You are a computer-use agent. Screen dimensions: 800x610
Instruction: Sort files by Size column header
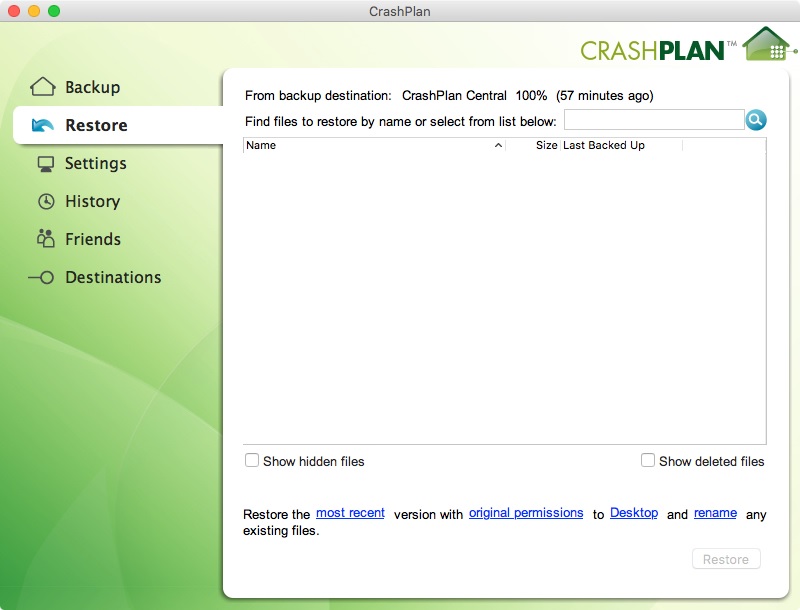tap(545, 146)
